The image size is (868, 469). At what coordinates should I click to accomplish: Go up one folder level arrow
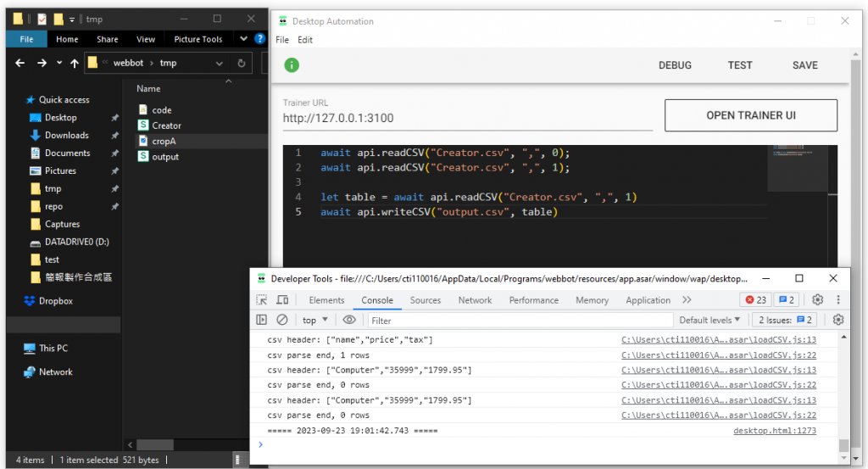click(x=75, y=63)
